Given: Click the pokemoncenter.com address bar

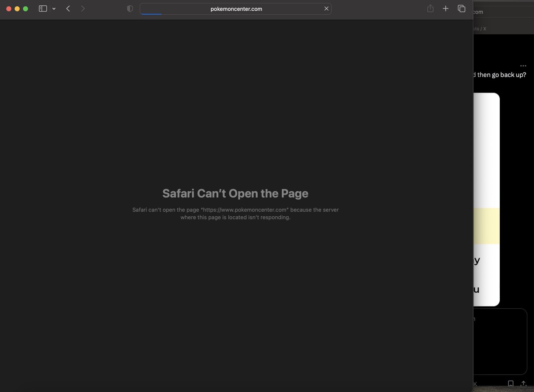Looking at the screenshot, I should pyautogui.click(x=235, y=8).
